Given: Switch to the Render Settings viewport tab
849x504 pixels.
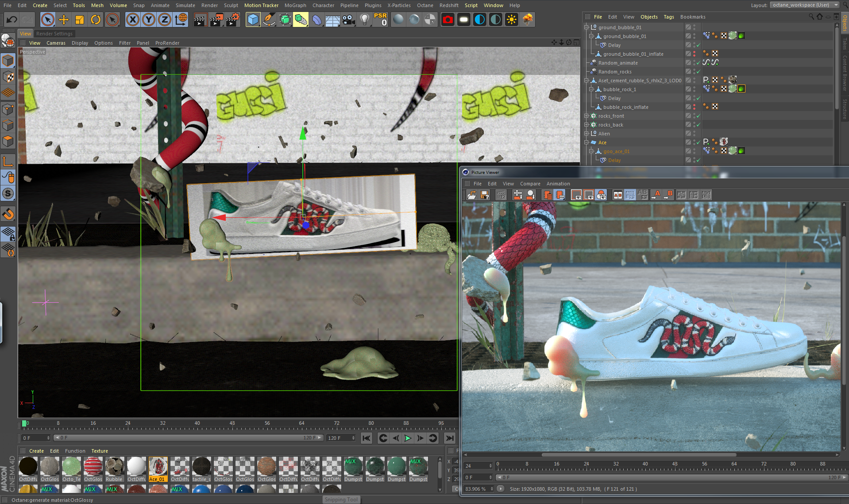Looking at the screenshot, I should pos(54,34).
